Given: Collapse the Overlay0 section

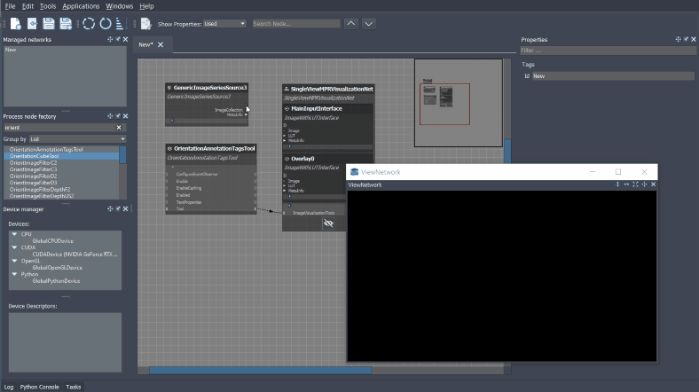Looking at the screenshot, I should pyautogui.click(x=287, y=159).
